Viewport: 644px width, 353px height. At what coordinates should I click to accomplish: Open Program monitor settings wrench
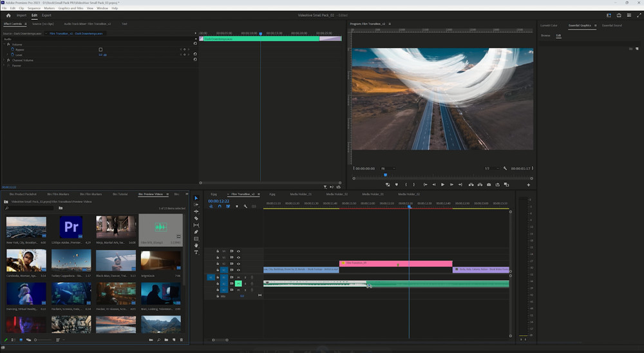pos(505,168)
